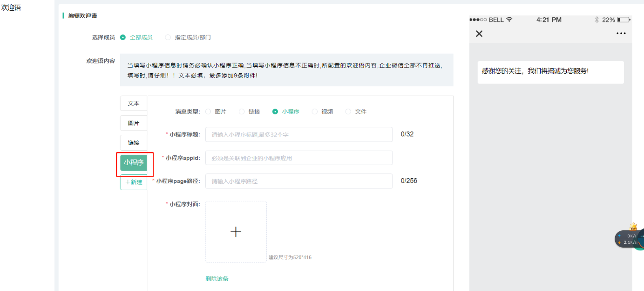
Task: Click the battery icon in phone status bar
Action: 624,20
